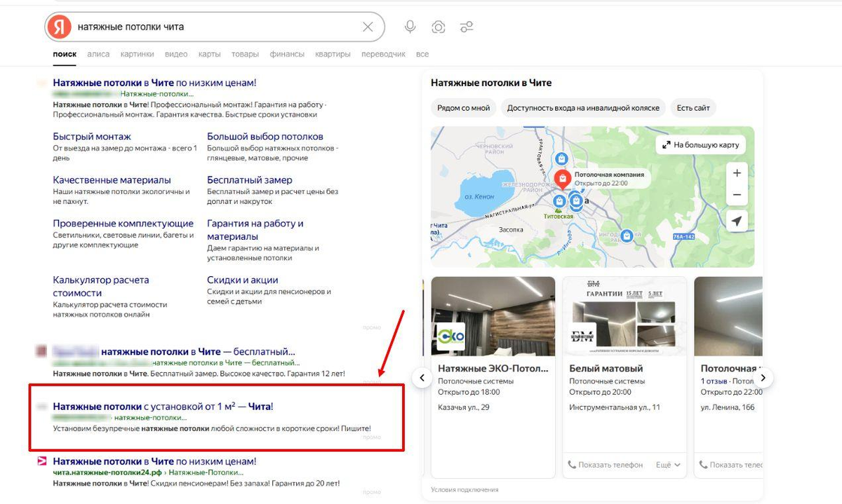This screenshot has width=842, height=504.
Task: Open the все tab
Action: click(422, 54)
